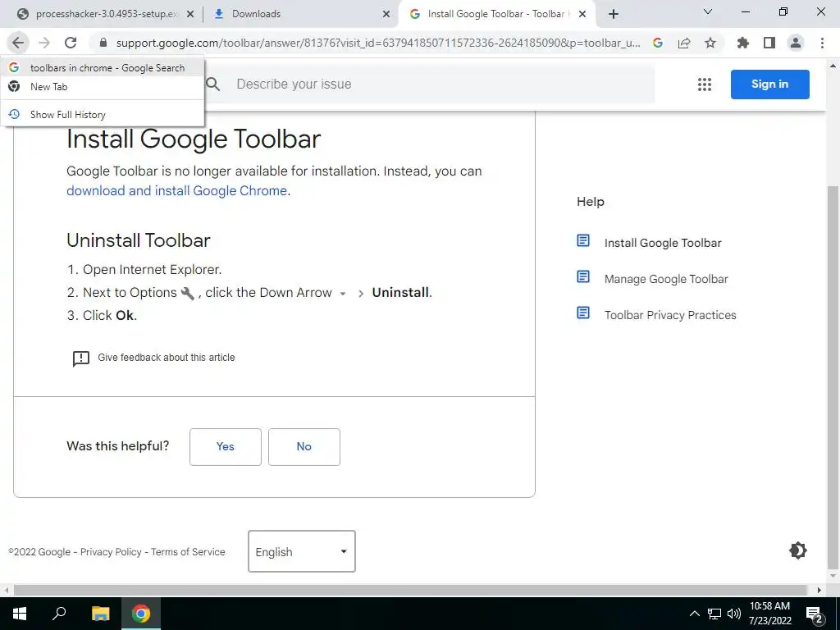The height and width of the screenshot is (630, 840).
Task: Open Toolbar Privacy Practices article
Action: (670, 315)
